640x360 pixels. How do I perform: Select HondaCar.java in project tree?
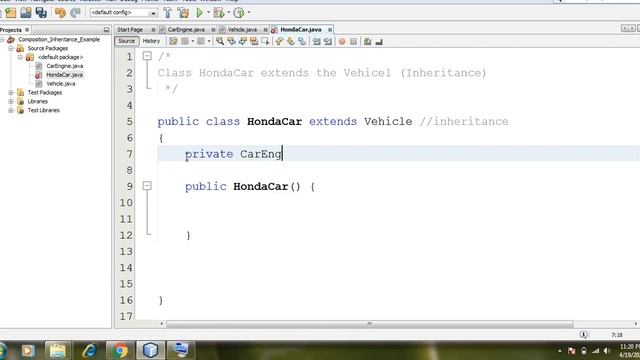coord(64,75)
